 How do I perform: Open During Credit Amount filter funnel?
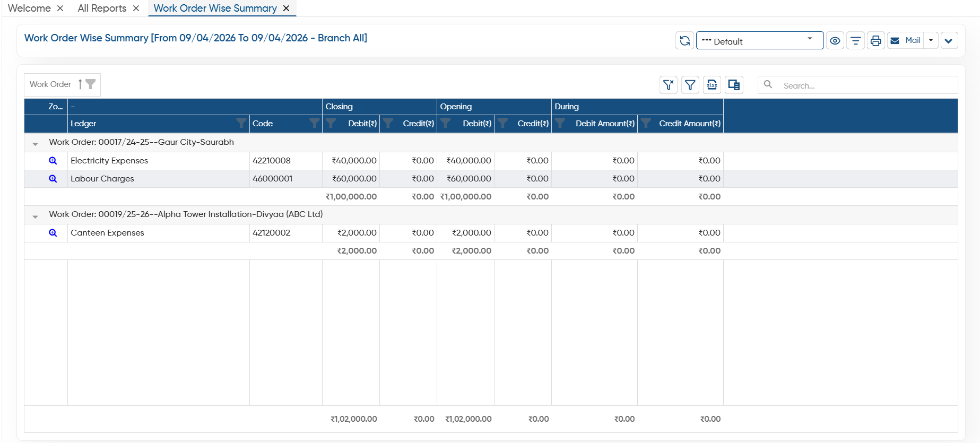click(646, 123)
